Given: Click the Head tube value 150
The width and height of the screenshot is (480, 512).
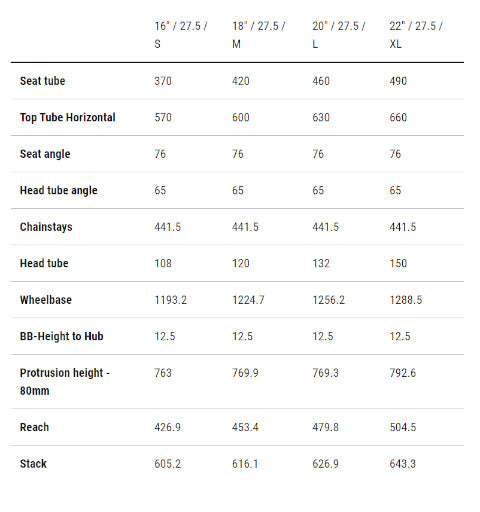Looking at the screenshot, I should 398,263.
